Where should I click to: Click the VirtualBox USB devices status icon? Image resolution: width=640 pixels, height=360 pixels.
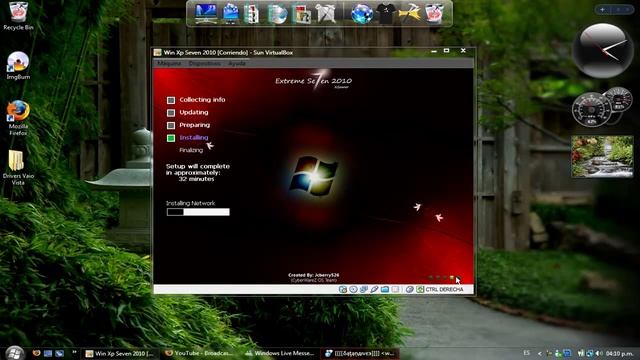pyautogui.click(x=374, y=289)
